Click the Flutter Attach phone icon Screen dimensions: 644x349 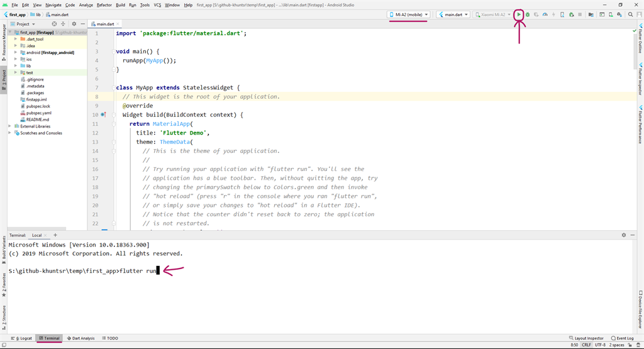click(562, 14)
